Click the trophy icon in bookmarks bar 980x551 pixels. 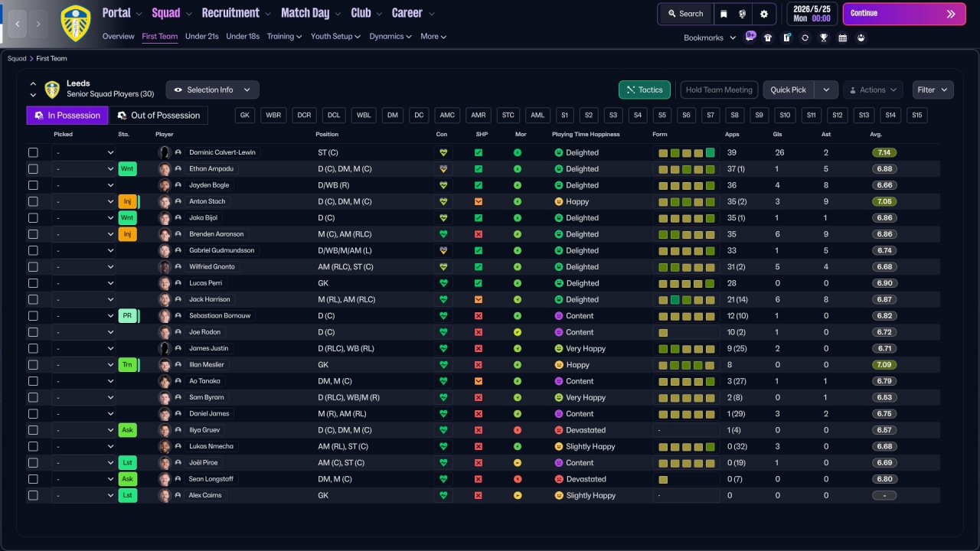pyautogui.click(x=823, y=37)
